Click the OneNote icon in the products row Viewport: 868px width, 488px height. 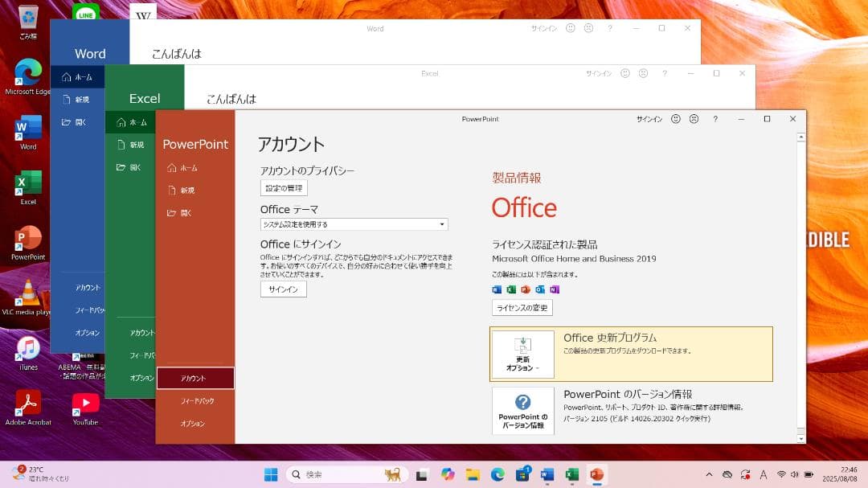tap(555, 289)
